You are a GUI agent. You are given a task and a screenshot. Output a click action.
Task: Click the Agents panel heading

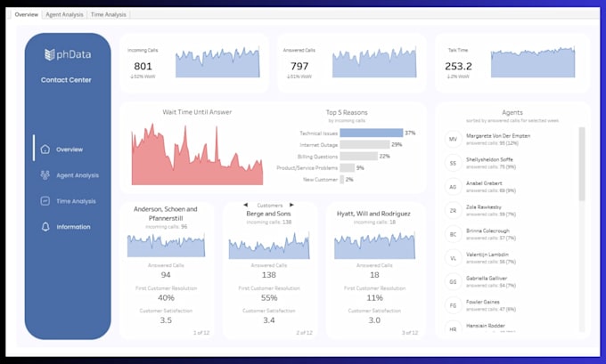[x=512, y=112]
